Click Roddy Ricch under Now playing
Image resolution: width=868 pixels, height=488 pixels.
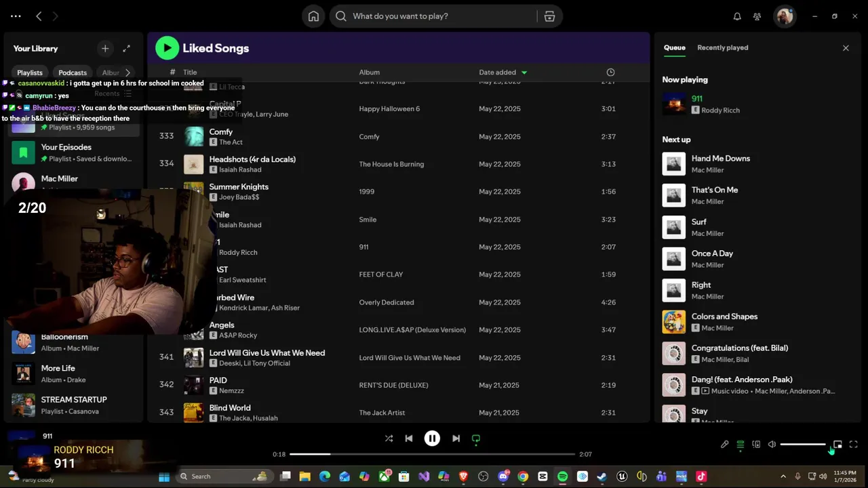[x=721, y=110]
